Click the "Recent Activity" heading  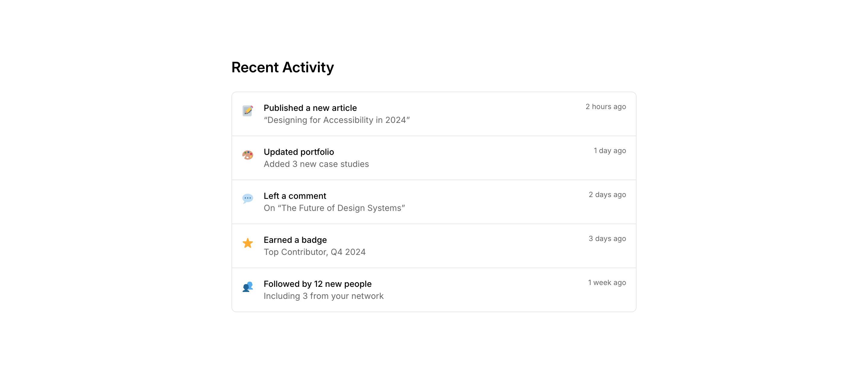point(282,67)
